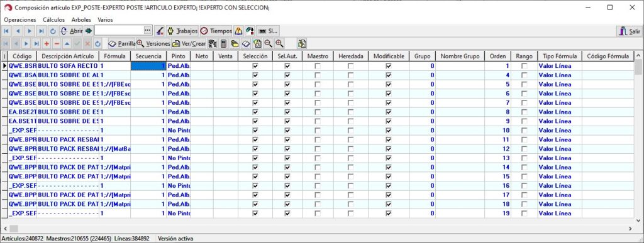The image size is (644, 243).
Task: Zoom out with magnifier minus icon
Action: 268,43
